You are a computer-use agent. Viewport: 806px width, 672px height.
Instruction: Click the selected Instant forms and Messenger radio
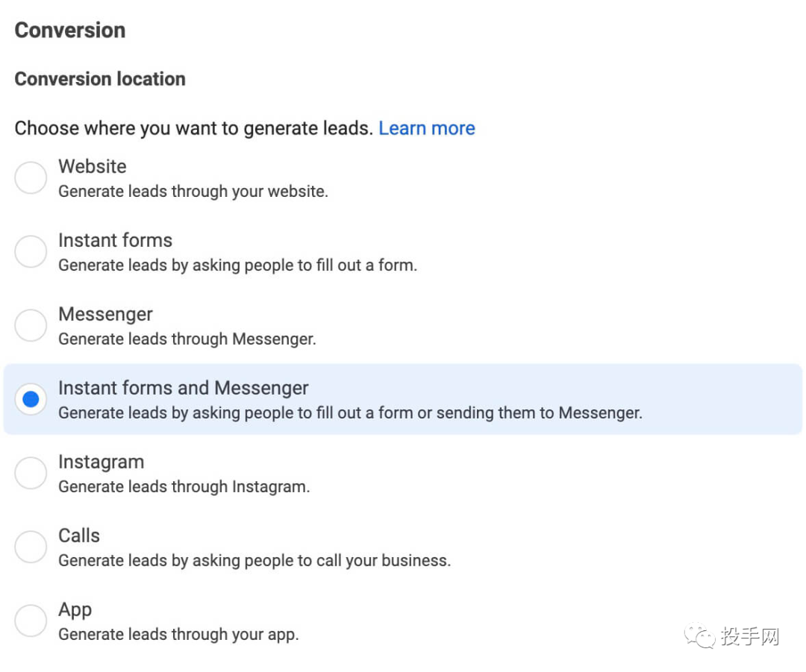coord(31,400)
